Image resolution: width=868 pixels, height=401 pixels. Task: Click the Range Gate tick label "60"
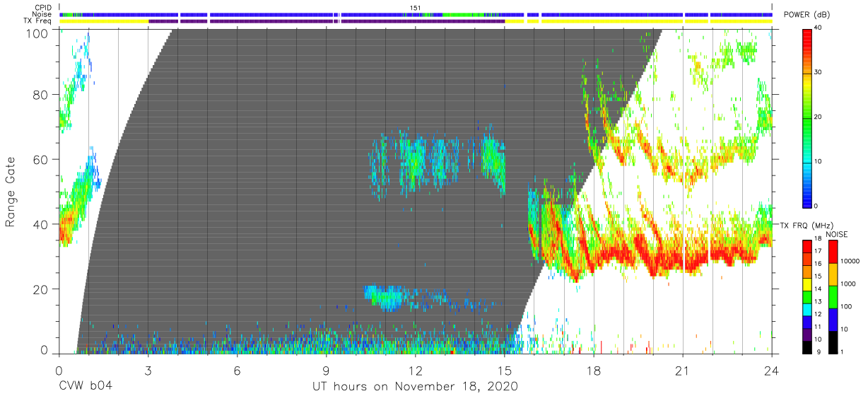pyautogui.click(x=42, y=159)
